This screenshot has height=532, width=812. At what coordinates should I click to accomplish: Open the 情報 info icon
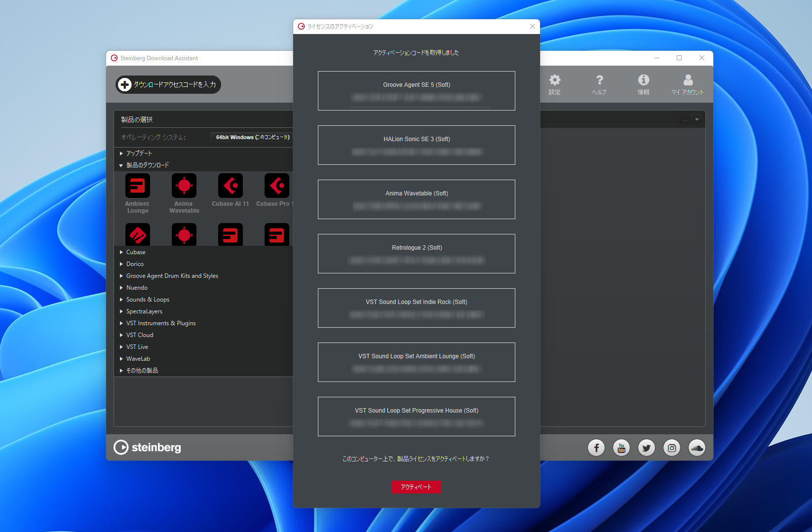point(644,84)
